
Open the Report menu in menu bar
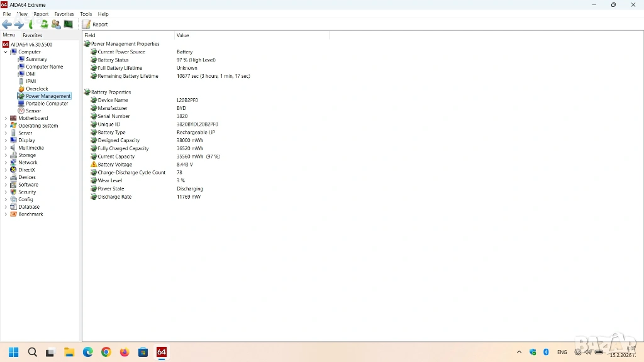pyautogui.click(x=41, y=14)
